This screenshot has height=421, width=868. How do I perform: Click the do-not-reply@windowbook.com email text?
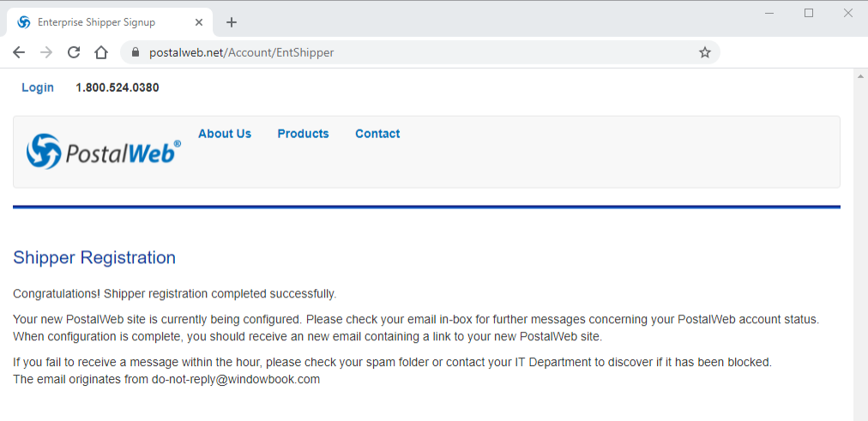click(x=236, y=380)
